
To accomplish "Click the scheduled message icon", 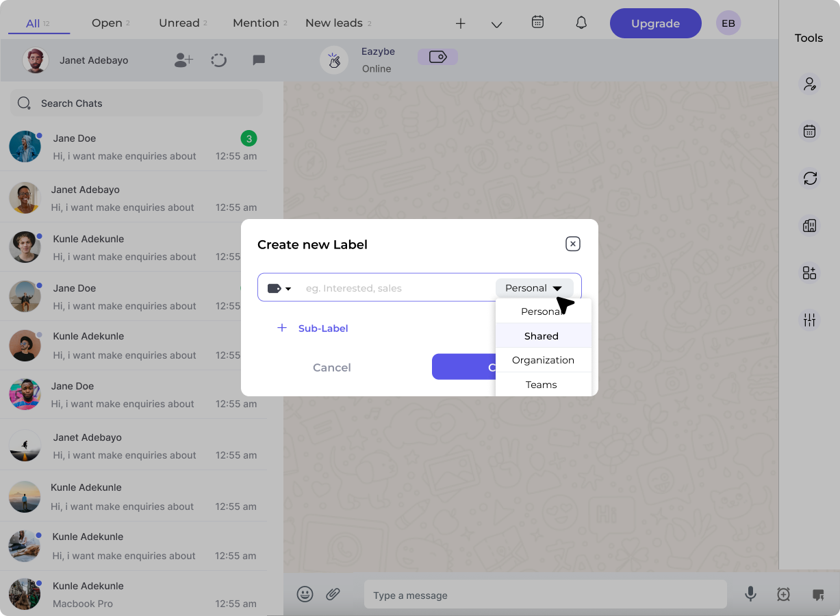I will pyautogui.click(x=784, y=595).
